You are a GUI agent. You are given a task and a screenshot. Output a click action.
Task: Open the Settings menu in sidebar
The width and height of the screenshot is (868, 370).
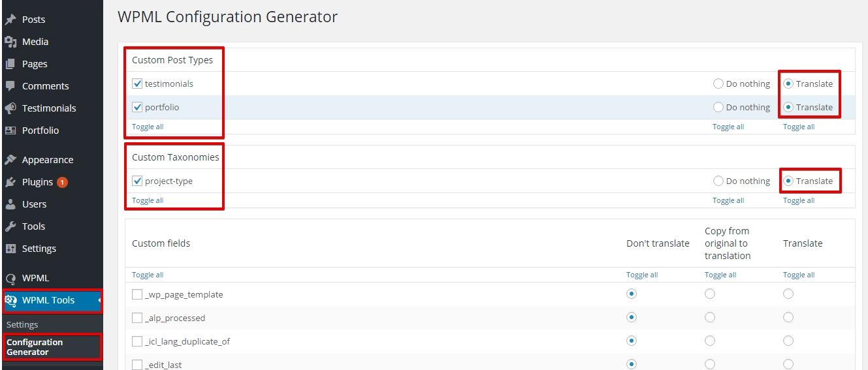point(39,249)
